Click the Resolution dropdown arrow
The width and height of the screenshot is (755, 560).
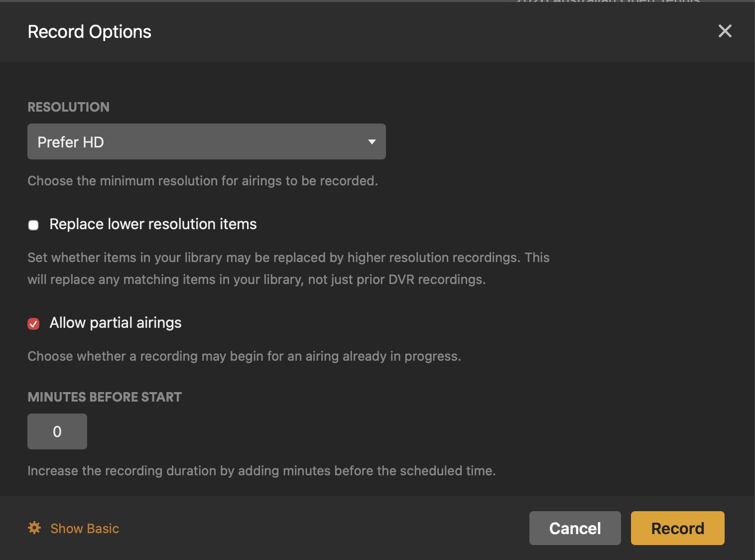coord(372,142)
